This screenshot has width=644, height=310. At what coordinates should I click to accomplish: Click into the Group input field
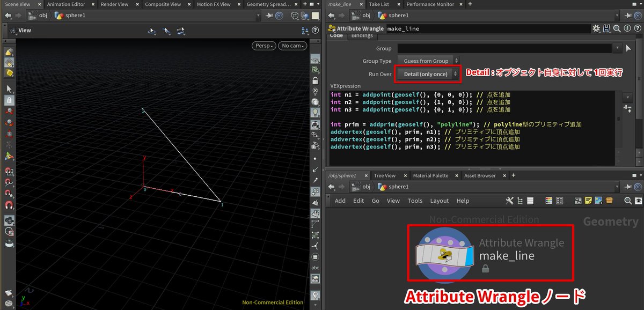[504, 49]
